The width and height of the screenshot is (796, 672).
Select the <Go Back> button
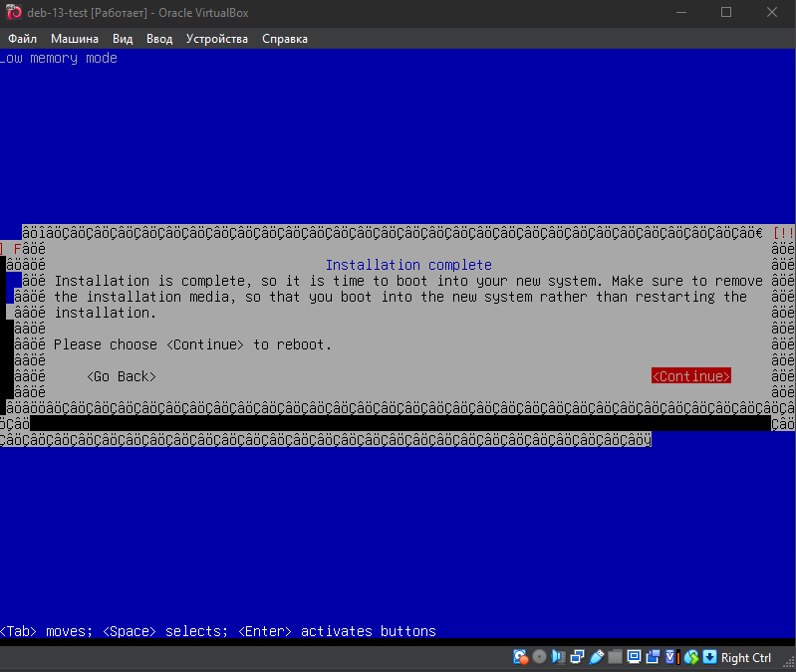coord(122,376)
